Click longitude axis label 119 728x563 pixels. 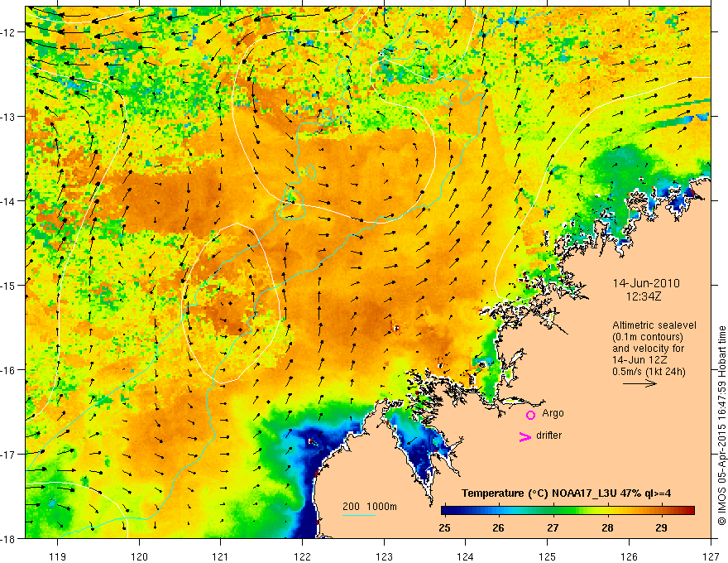point(58,556)
